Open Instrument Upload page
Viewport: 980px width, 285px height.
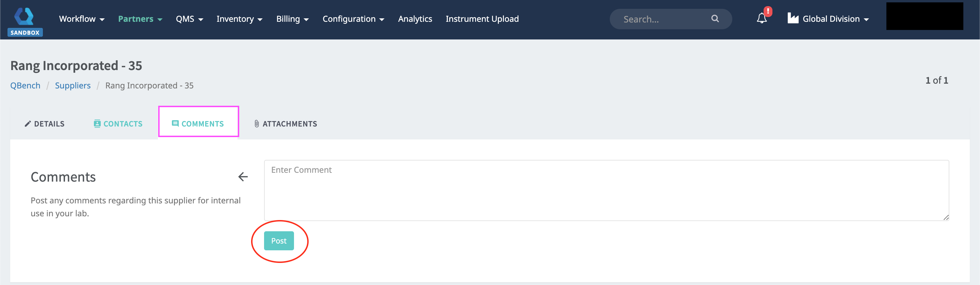click(x=482, y=19)
